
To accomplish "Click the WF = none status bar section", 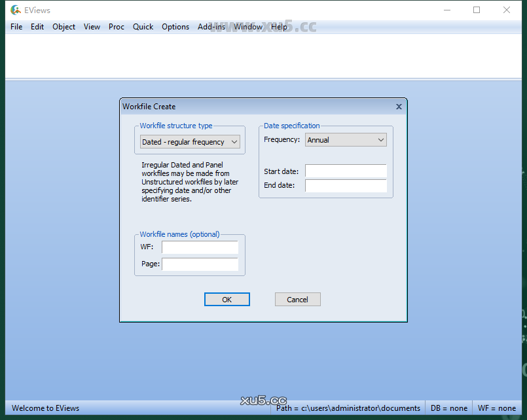I will (496, 408).
